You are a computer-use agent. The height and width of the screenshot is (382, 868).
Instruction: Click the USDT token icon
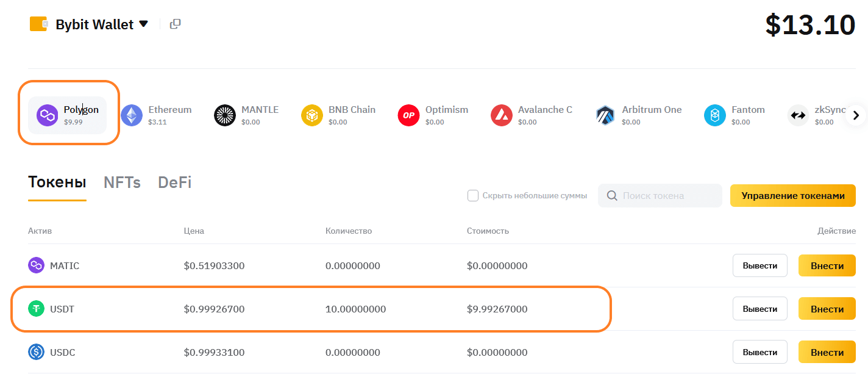(37, 309)
